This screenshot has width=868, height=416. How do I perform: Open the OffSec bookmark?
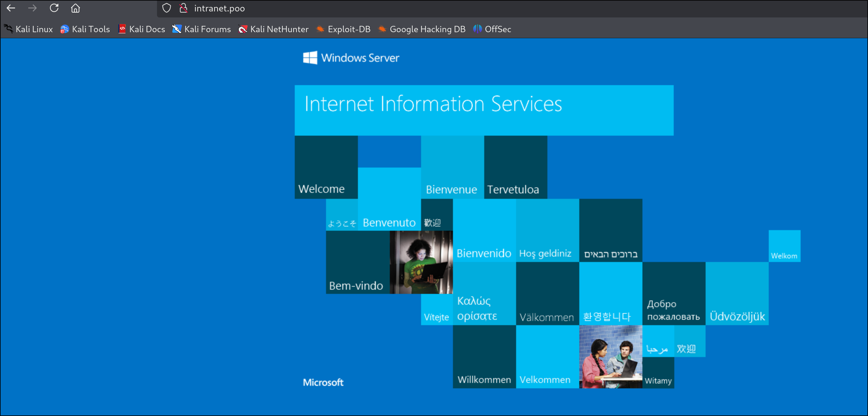[492, 29]
